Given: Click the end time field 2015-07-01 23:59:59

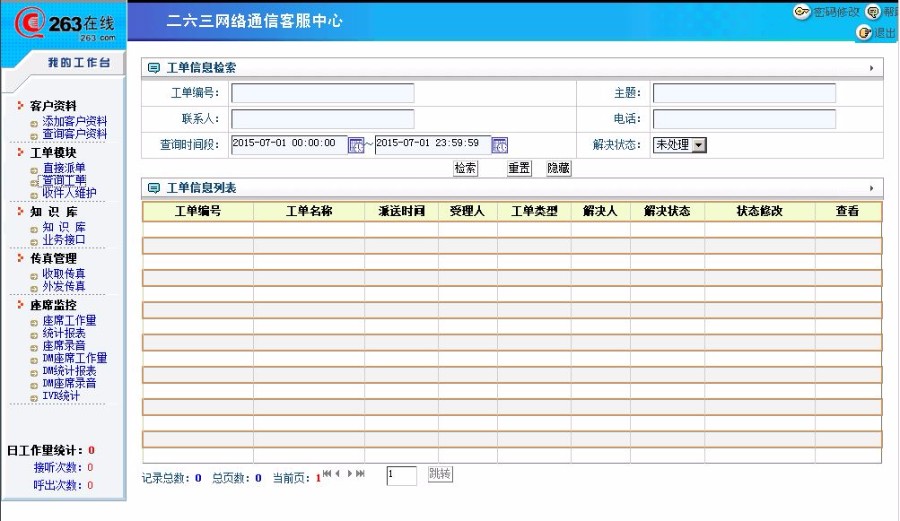Looking at the screenshot, I should [x=433, y=145].
